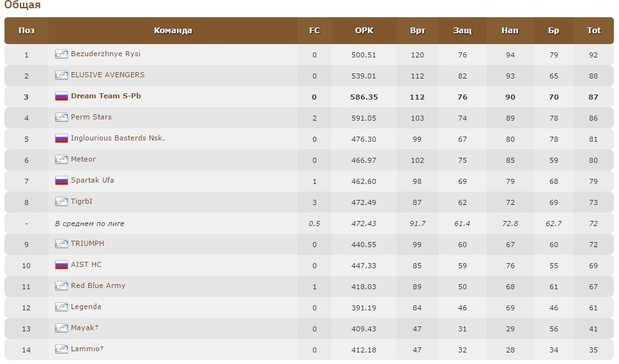Click the Russian flag beside AIST HC
This screenshot has width=619, height=364.
point(61,265)
